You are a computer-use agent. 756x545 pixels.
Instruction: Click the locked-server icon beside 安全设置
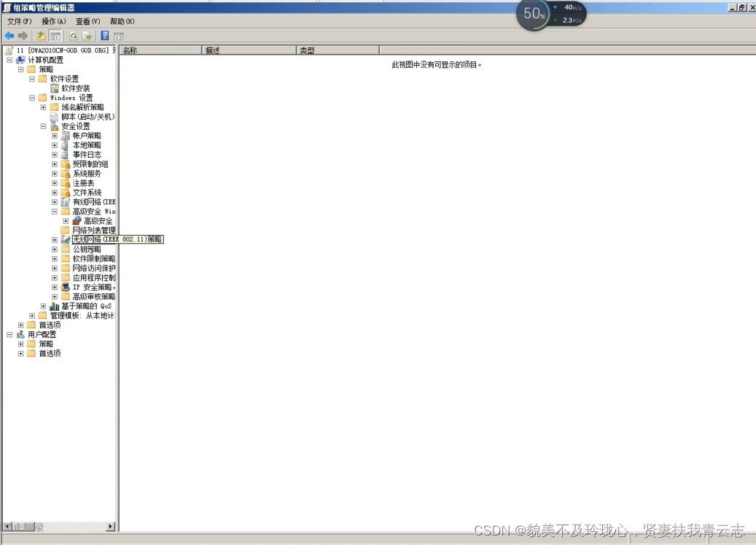coord(55,126)
